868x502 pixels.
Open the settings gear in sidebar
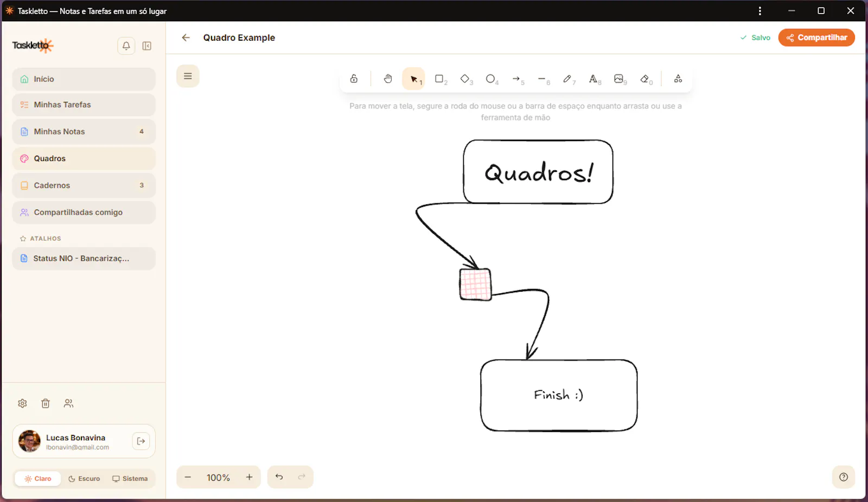tap(22, 403)
